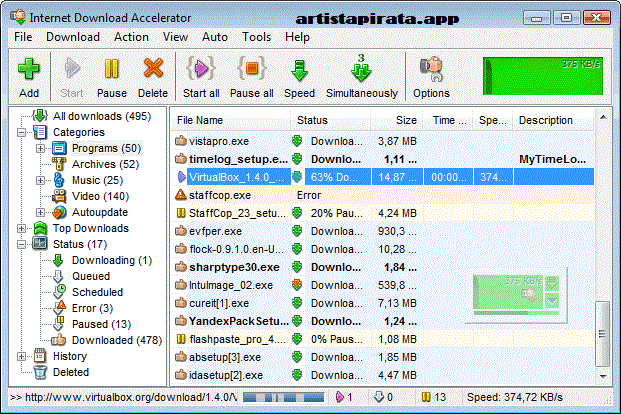621x414 pixels.
Task: Select the Programs (50) category
Action: 106,149
